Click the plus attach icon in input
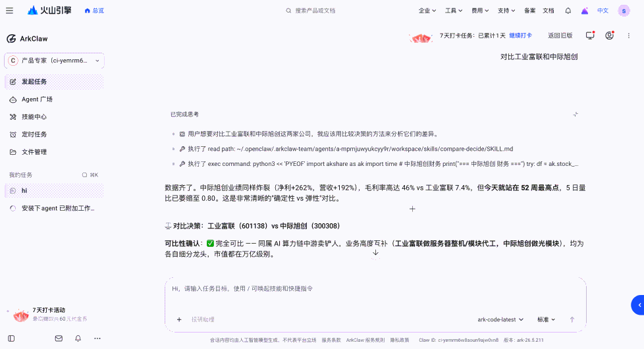 pyautogui.click(x=179, y=319)
